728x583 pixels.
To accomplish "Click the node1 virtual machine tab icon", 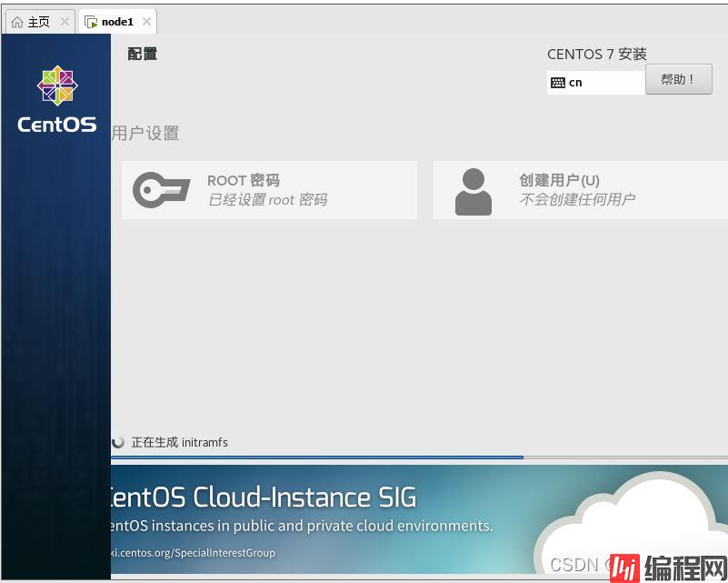I will tap(91, 22).
